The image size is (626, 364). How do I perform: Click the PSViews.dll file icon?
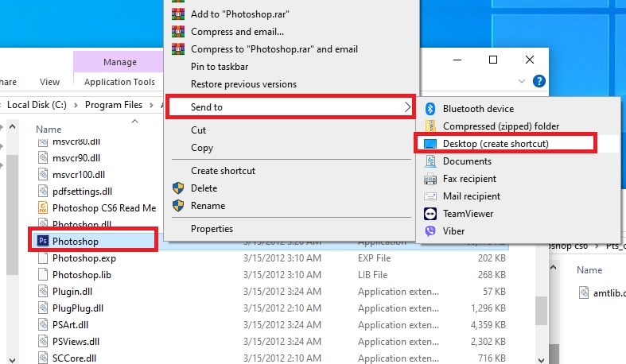43,341
